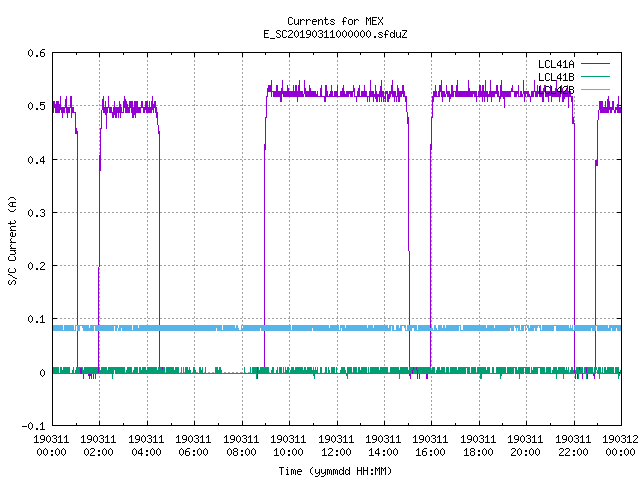Click the 190312 00:00 time tick label

620,446
